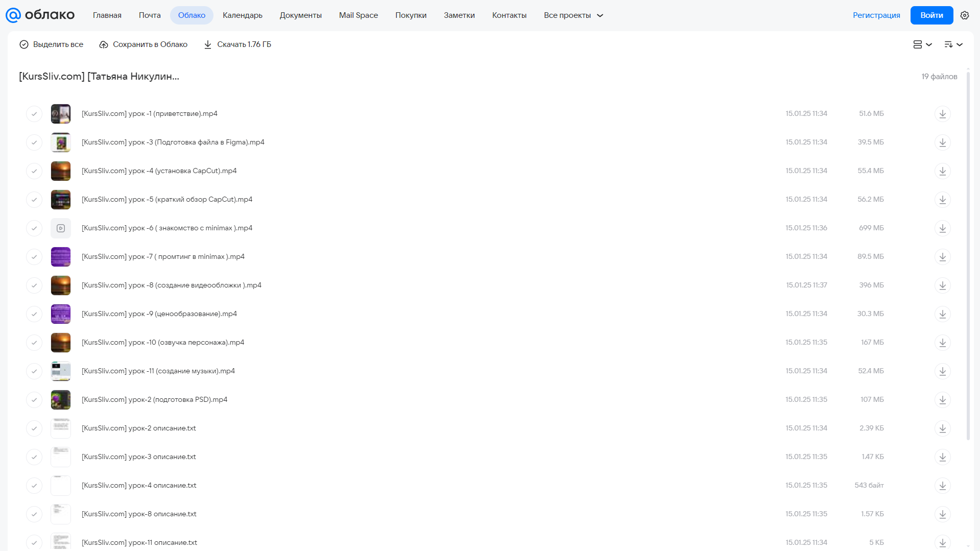Open the settings gear icon
The image size is (980, 551).
click(x=965, y=15)
